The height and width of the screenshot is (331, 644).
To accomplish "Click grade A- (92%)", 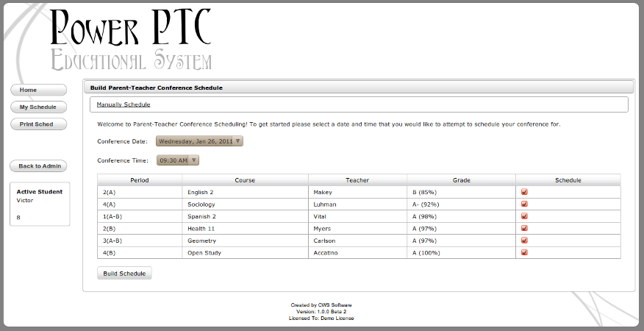I will [426, 204].
